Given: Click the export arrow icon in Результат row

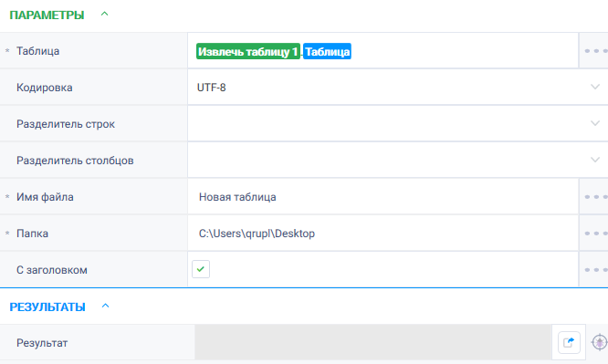Looking at the screenshot, I should 569,342.
